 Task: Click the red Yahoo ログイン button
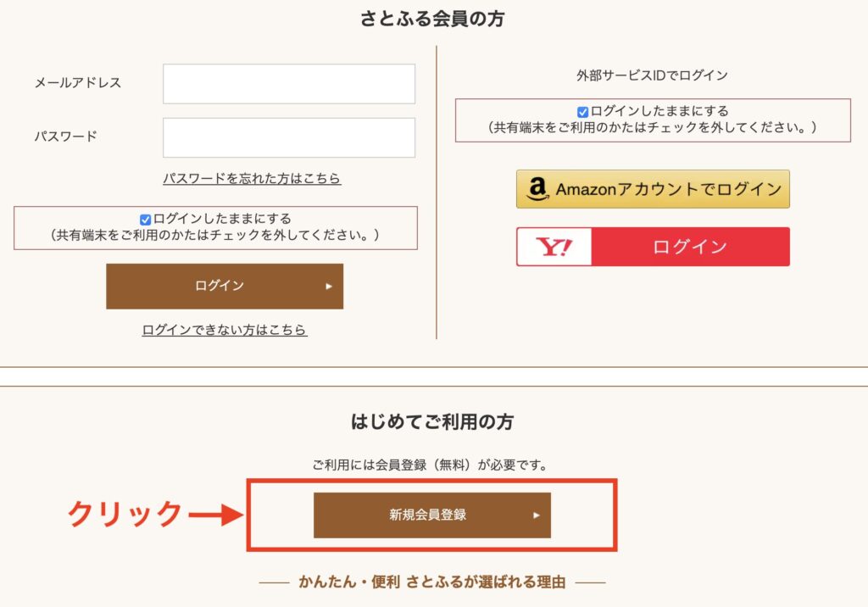click(654, 247)
